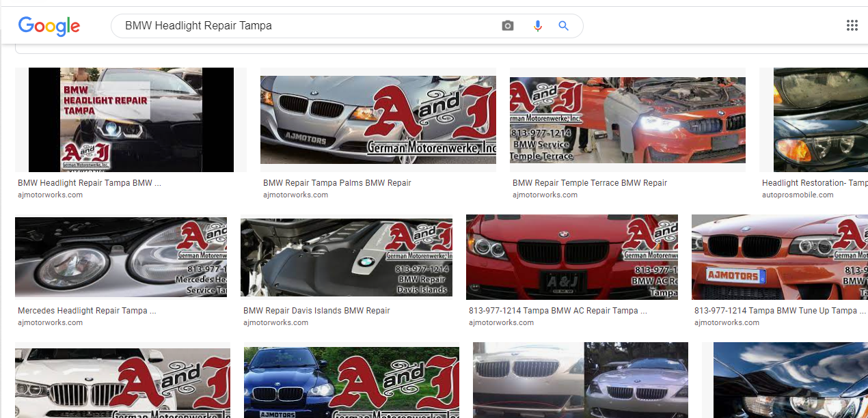
Task: Open dark blue BMW X5 image
Action: pos(351,382)
